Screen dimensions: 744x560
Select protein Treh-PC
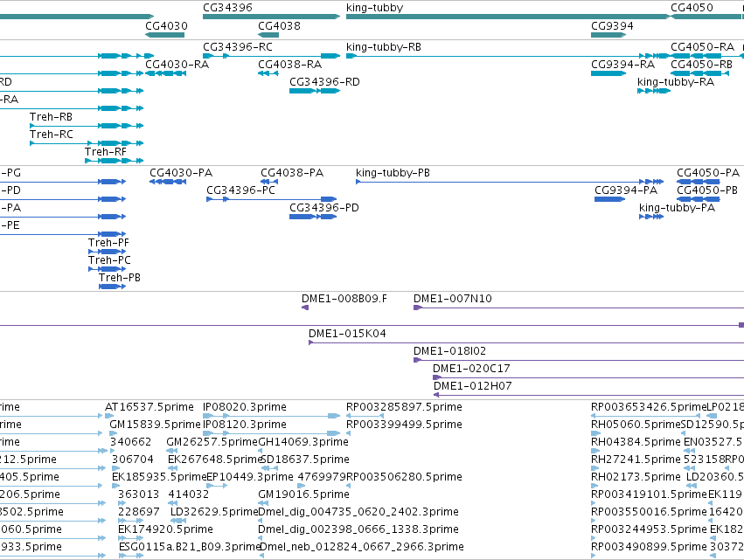tap(108, 269)
